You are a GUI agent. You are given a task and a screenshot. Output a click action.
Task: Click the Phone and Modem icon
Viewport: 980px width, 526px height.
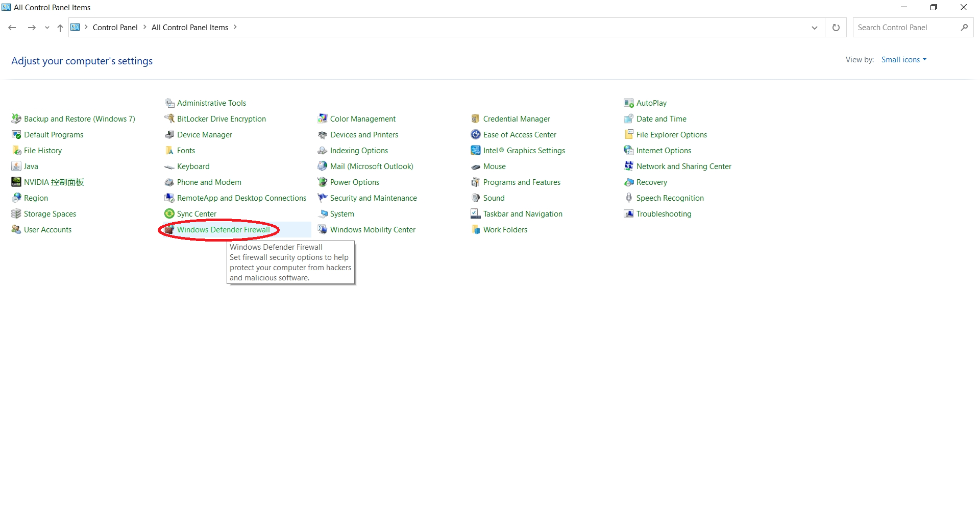(169, 182)
